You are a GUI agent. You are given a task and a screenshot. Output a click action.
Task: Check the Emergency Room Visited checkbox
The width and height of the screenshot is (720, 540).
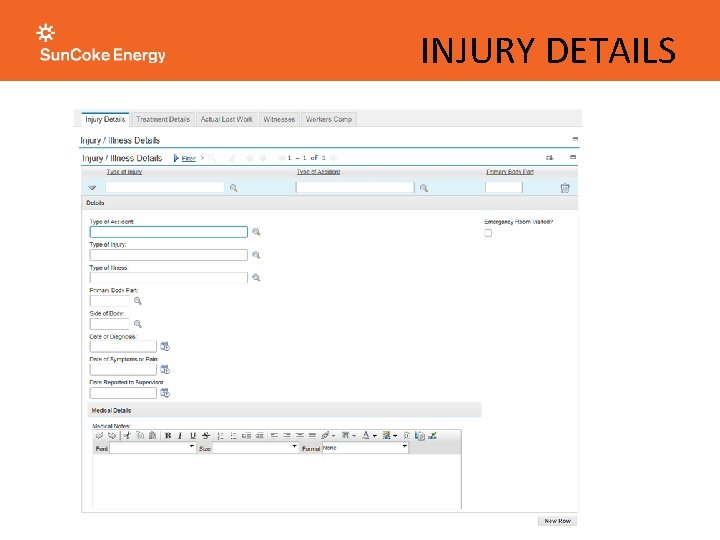[488, 233]
